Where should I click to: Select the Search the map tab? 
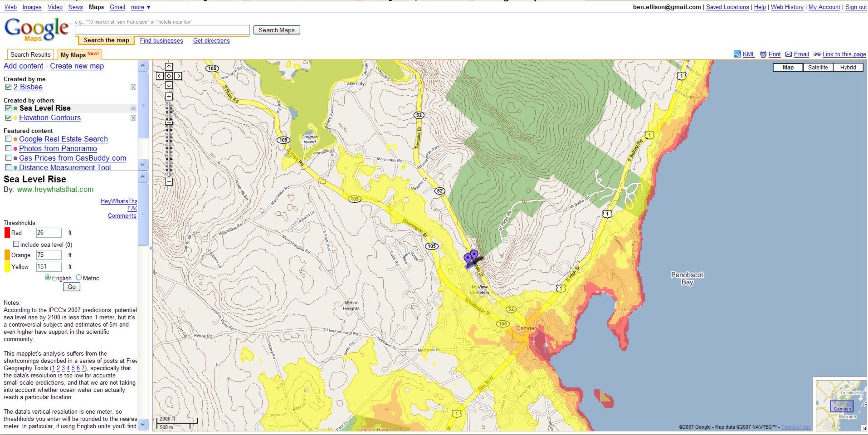tap(107, 40)
